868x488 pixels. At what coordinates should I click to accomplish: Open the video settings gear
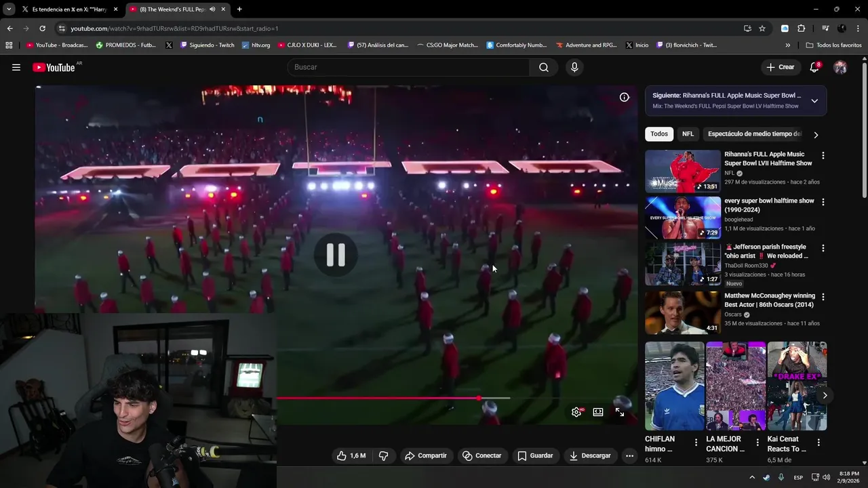[576, 411]
